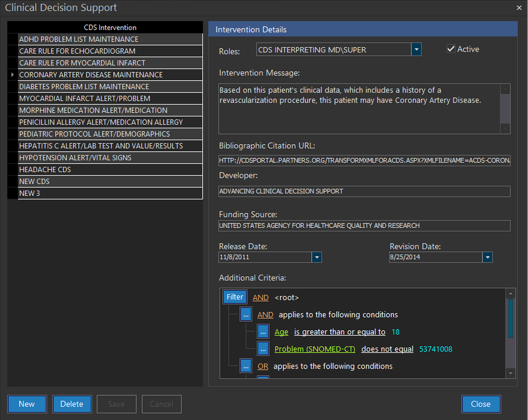Open ellipsis menu beside the Age condition
528x420 pixels.
[263, 332]
